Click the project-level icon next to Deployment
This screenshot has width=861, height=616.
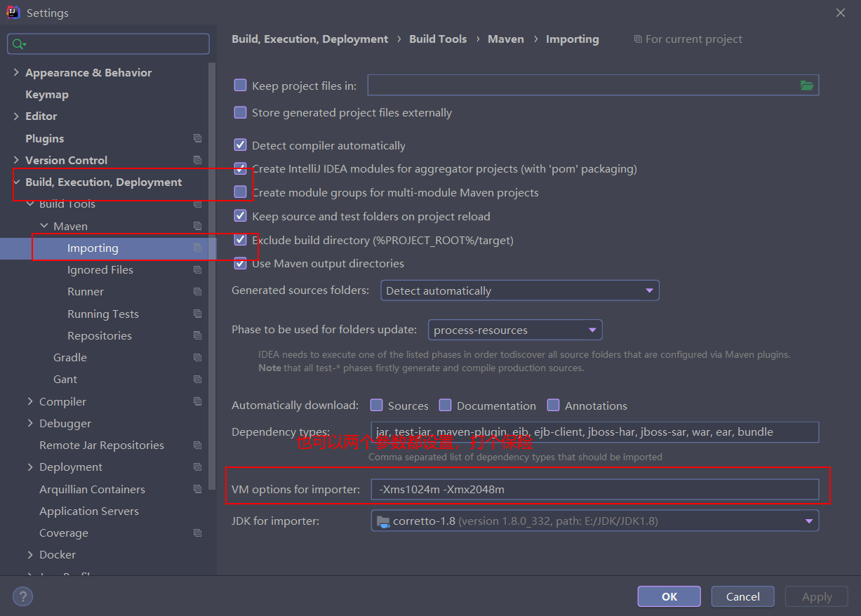point(197,467)
